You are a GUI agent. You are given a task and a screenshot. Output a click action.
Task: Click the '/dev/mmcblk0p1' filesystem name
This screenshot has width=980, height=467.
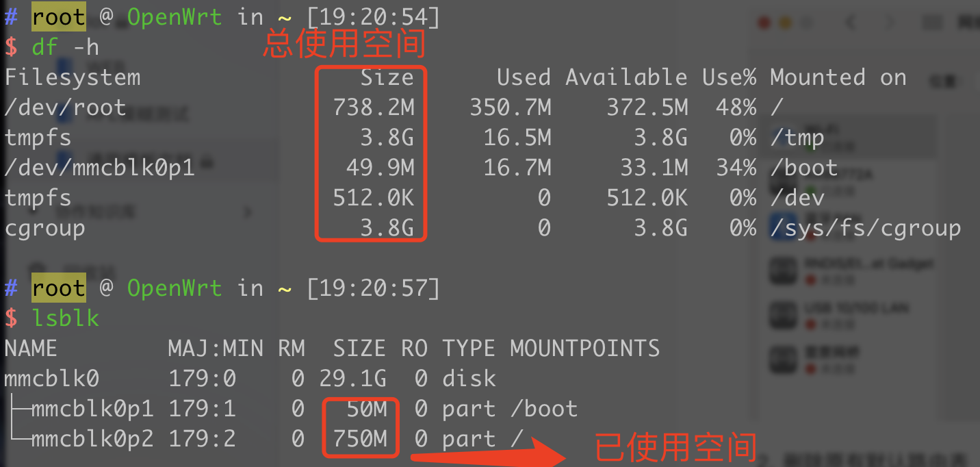[x=100, y=168]
